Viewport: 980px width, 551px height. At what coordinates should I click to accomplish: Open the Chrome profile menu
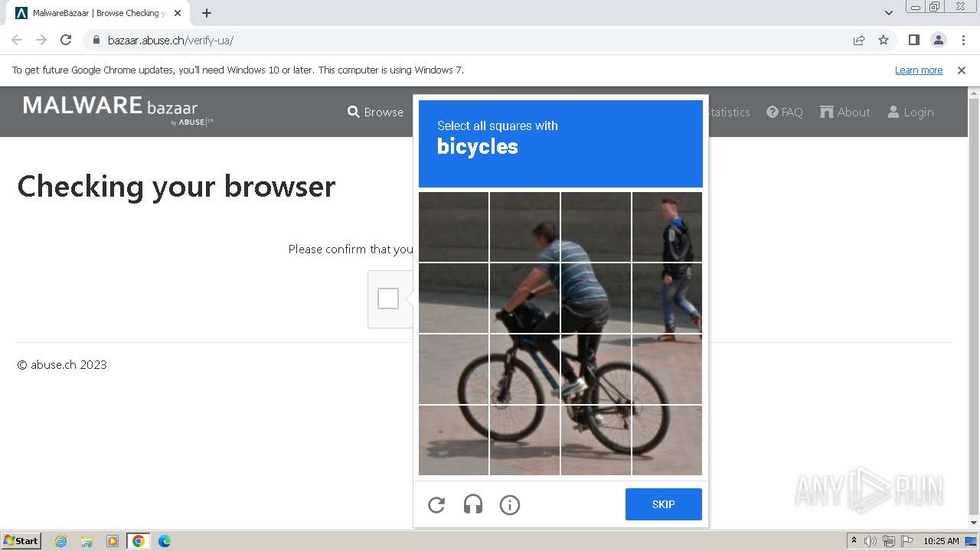[939, 40]
